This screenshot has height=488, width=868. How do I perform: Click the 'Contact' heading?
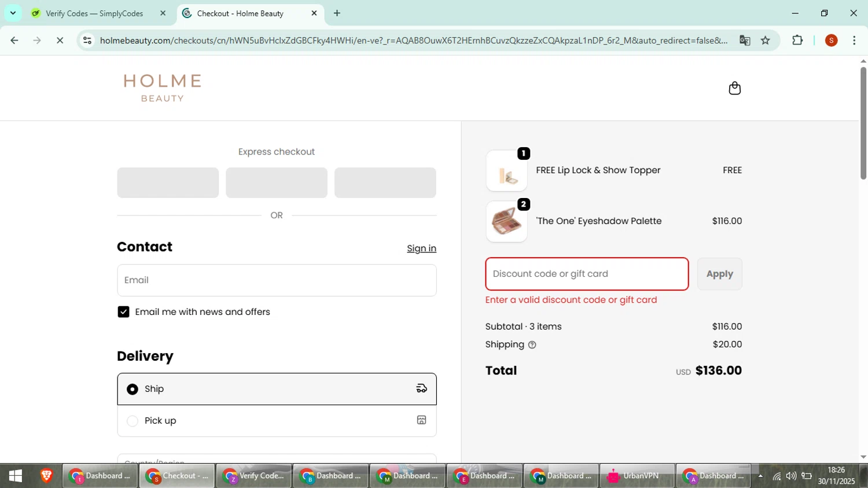[145, 247]
